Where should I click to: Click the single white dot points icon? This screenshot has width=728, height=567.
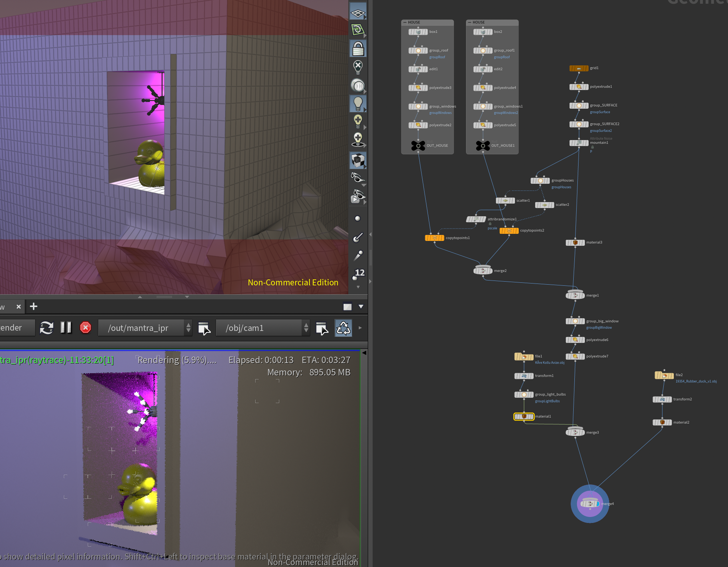coord(358,219)
